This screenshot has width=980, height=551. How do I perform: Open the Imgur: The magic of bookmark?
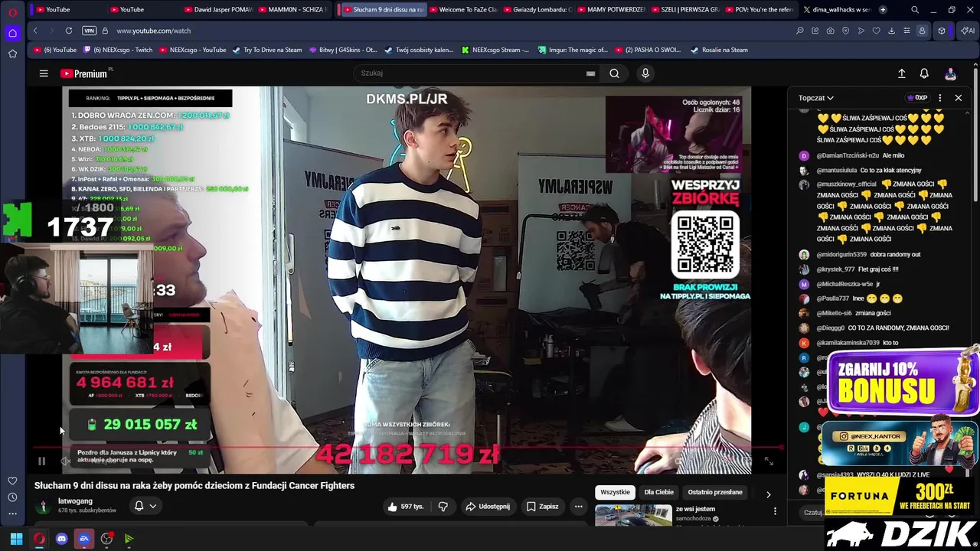tap(573, 50)
